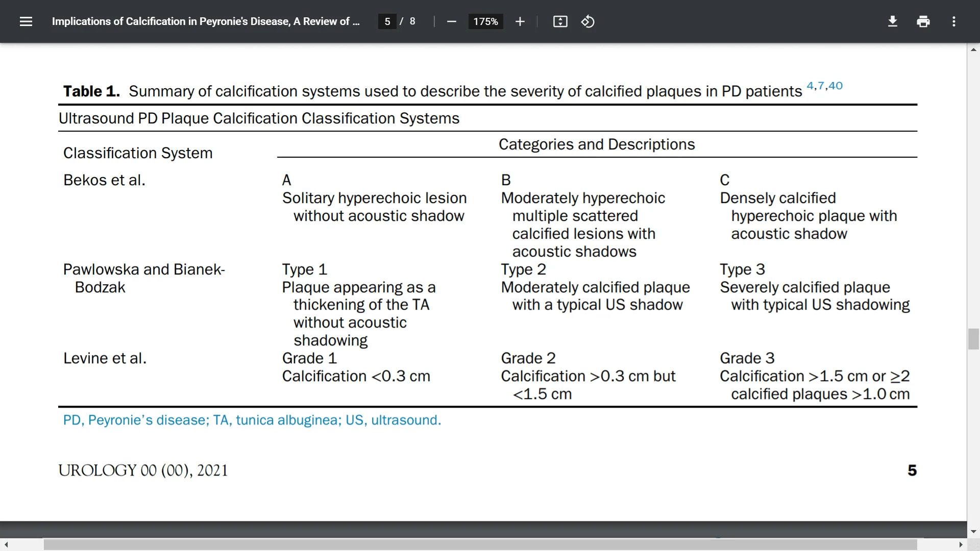
Task: Click the zoom in plus button
Action: (520, 21)
